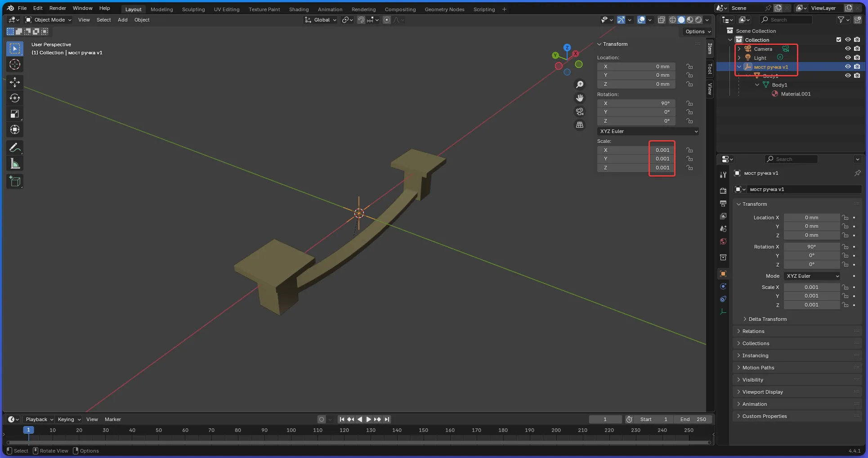Choose the Transform tool

[x=15, y=129]
